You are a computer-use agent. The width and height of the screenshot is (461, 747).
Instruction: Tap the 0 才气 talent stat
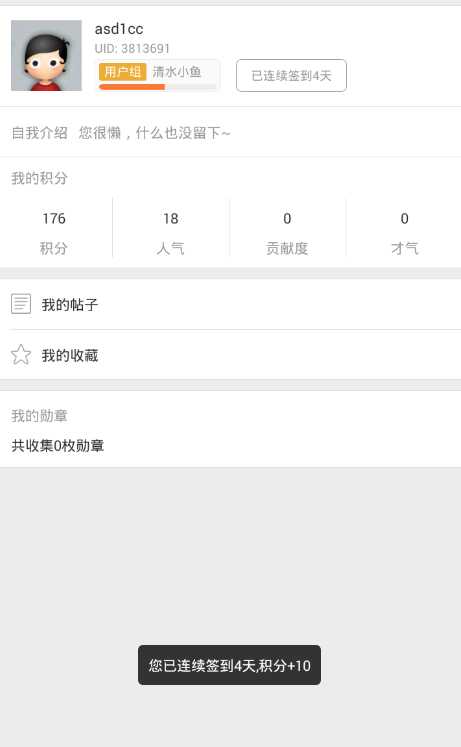[x=404, y=232]
